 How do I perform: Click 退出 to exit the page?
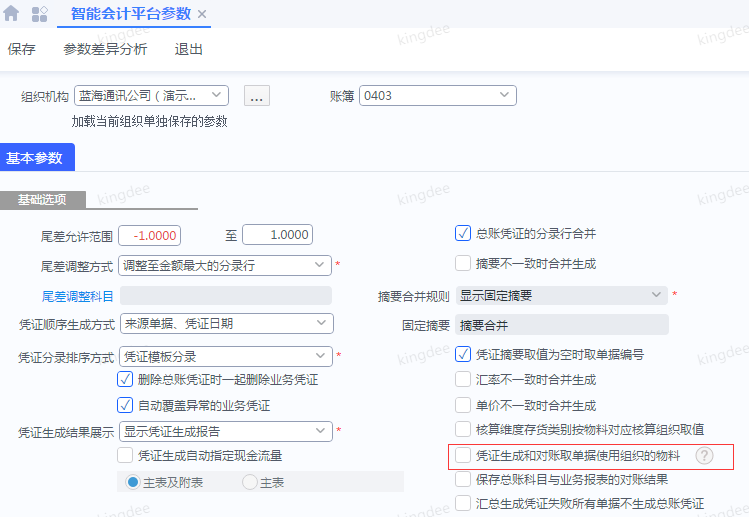[188, 49]
